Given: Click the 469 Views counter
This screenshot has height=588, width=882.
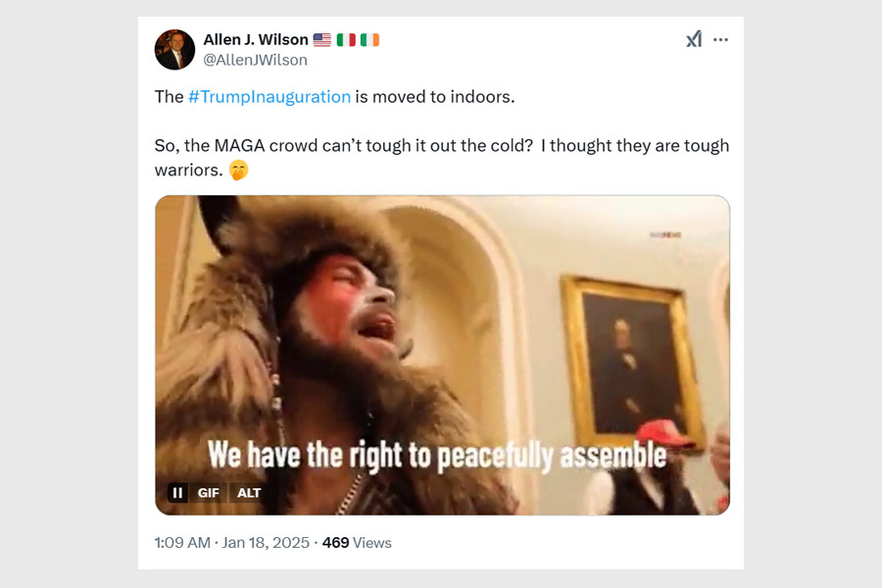Looking at the screenshot, I should point(357,542).
